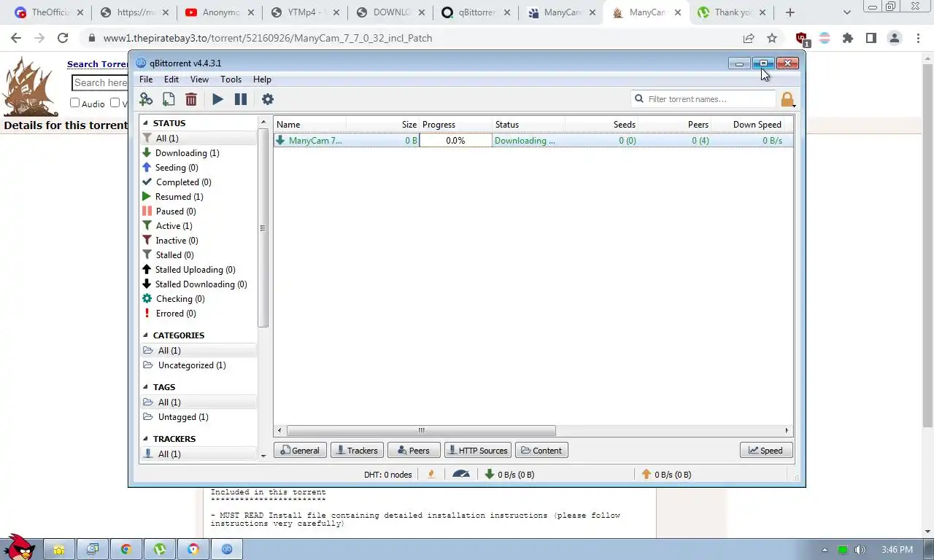
Task: Click the magnifier icon in filter box
Action: (640, 98)
